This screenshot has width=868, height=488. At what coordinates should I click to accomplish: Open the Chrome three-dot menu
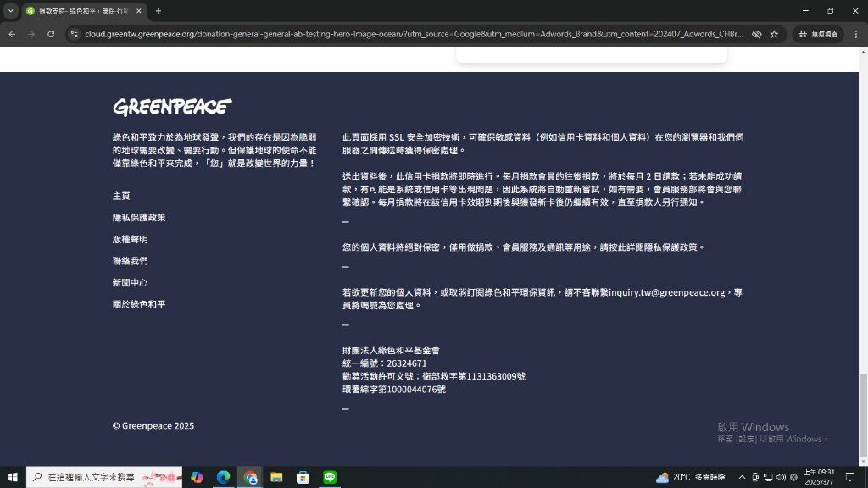pos(856,34)
